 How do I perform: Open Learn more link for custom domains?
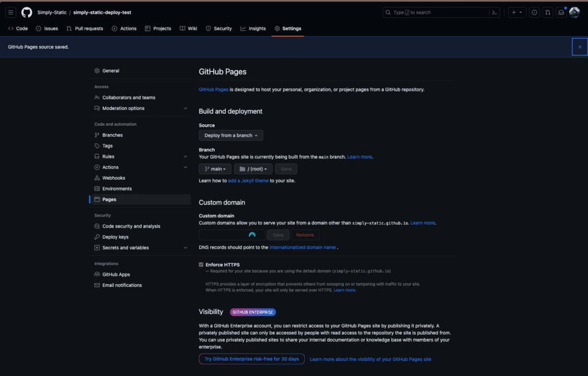coord(423,222)
